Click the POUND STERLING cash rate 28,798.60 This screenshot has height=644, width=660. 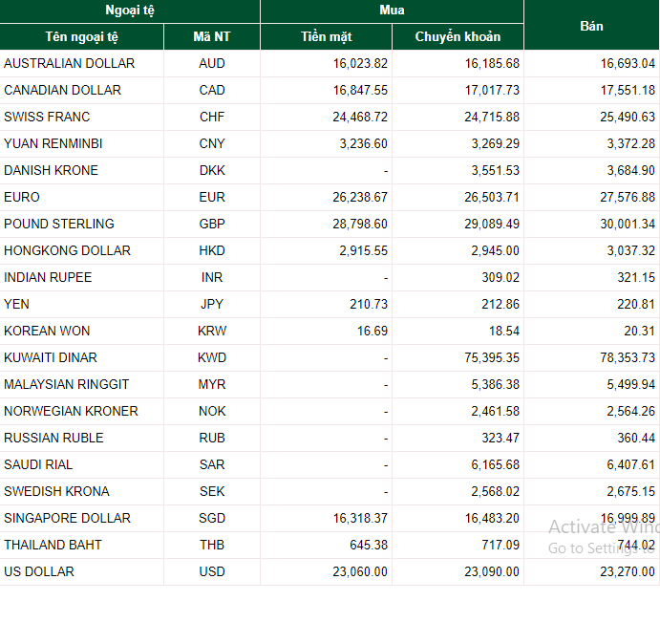point(360,225)
